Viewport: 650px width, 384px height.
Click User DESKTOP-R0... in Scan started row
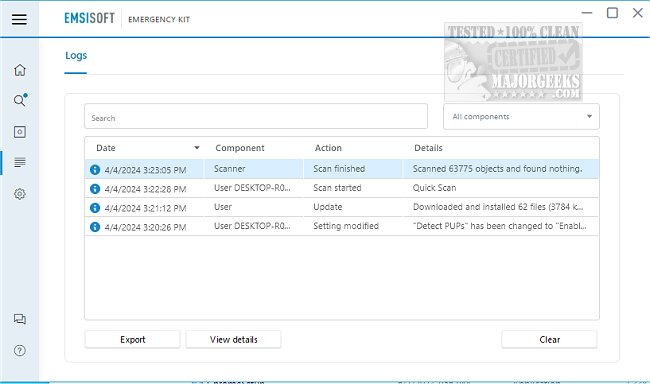pyautogui.click(x=252, y=188)
